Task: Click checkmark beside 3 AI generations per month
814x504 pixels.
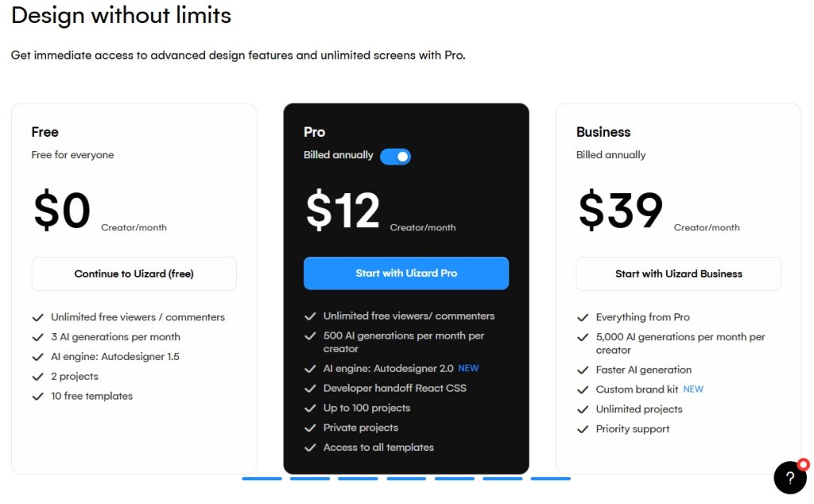Action: pyautogui.click(x=38, y=337)
